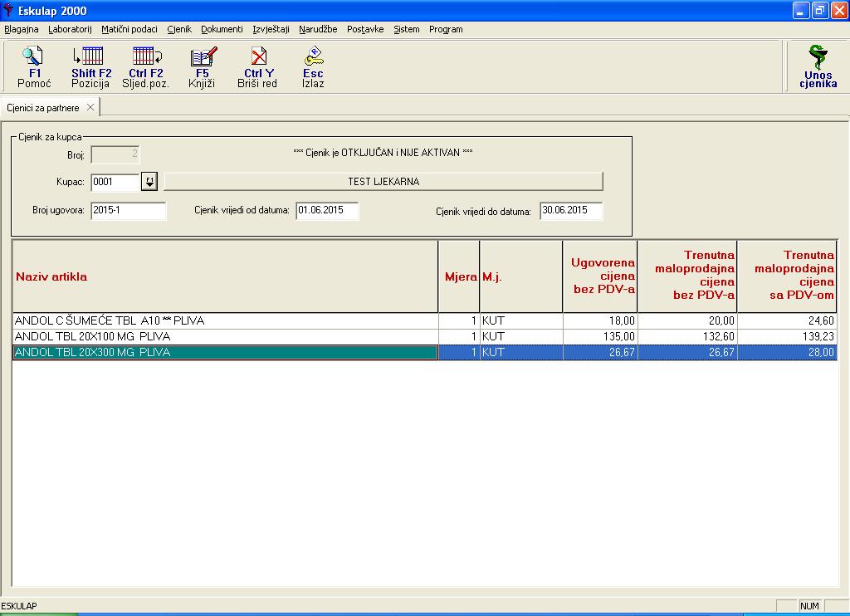
Task: Click the Shift F2 Pozicija toolbar icon
Action: [x=91, y=67]
